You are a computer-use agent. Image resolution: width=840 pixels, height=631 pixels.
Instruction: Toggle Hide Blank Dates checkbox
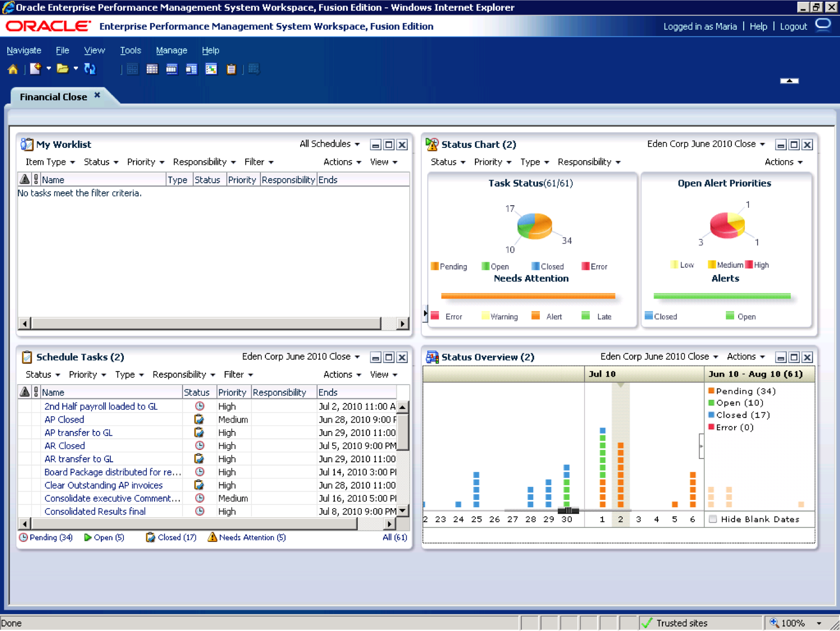click(x=713, y=519)
